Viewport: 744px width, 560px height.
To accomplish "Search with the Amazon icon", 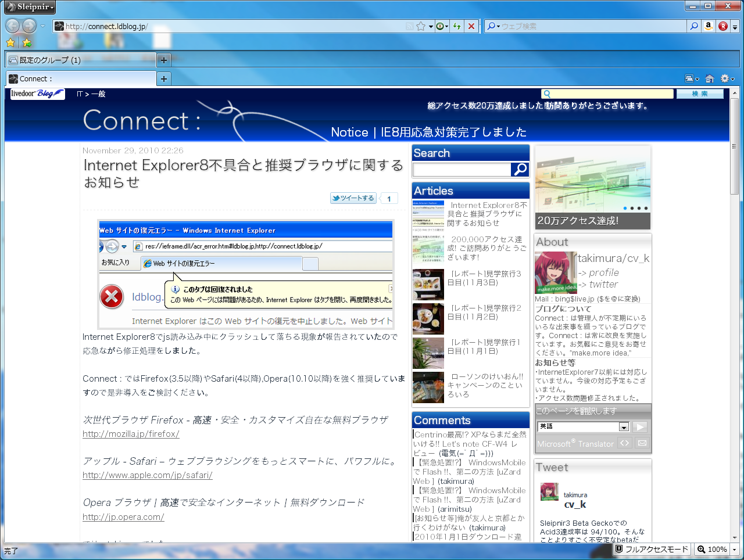I will (709, 26).
